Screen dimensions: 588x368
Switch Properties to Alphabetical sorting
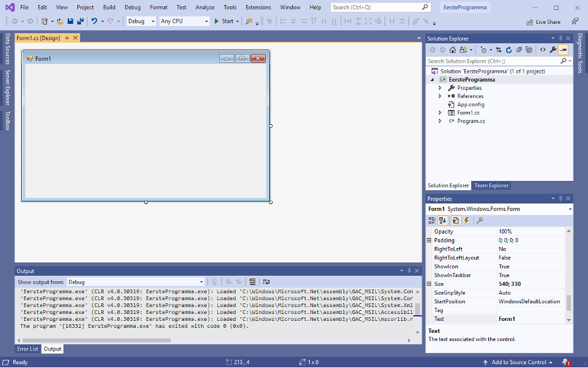(443, 220)
